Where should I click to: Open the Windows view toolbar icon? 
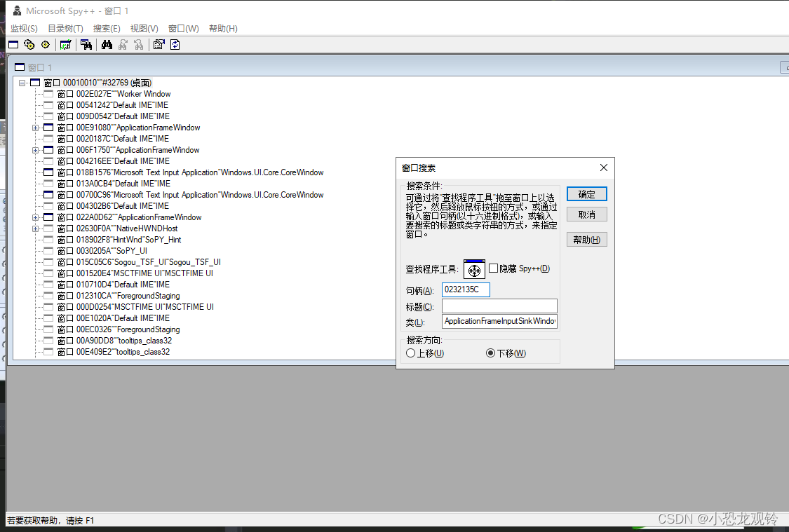[x=13, y=45]
